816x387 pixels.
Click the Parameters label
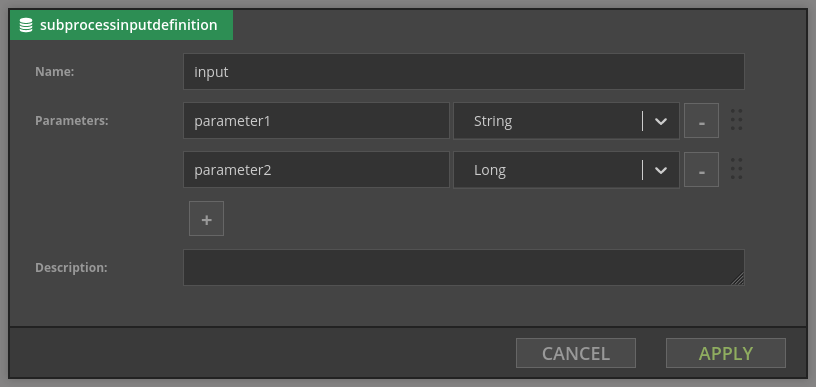(x=72, y=121)
